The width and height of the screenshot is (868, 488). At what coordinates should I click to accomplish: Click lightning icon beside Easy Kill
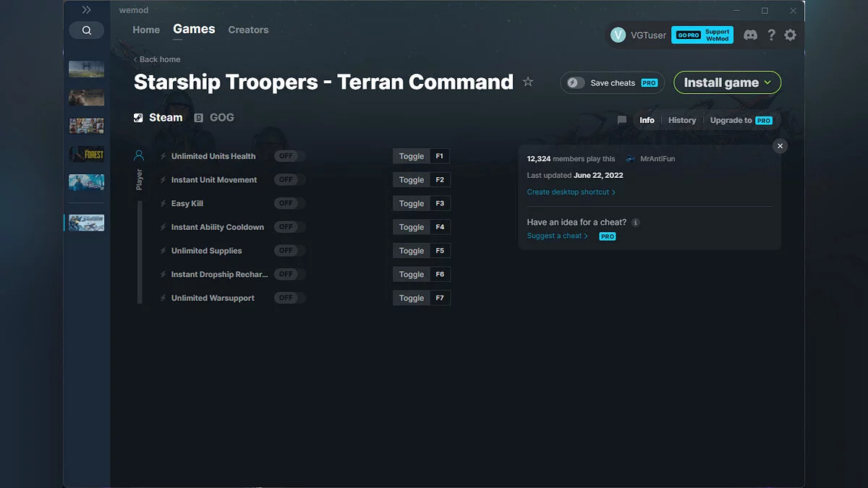pos(163,203)
